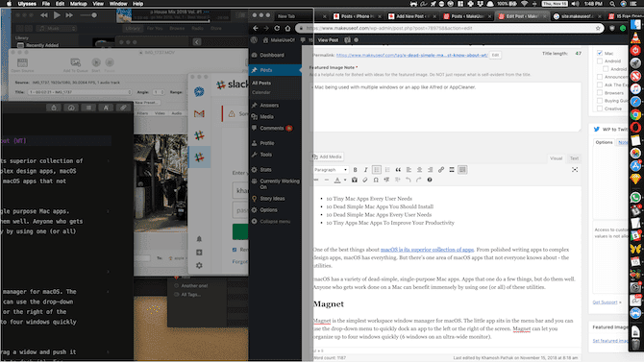The height and width of the screenshot is (362, 644).
Task: Click the permalink Edit button
Action: (x=495, y=55)
